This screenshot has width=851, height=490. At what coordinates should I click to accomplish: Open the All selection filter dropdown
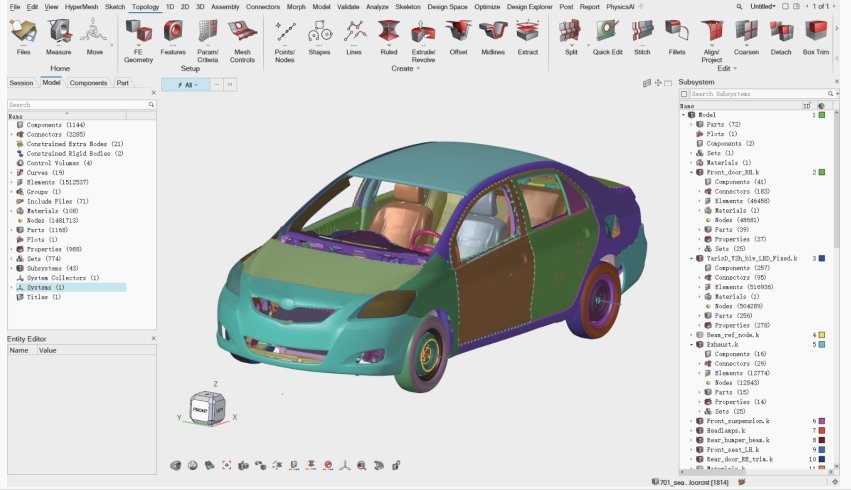click(x=184, y=85)
